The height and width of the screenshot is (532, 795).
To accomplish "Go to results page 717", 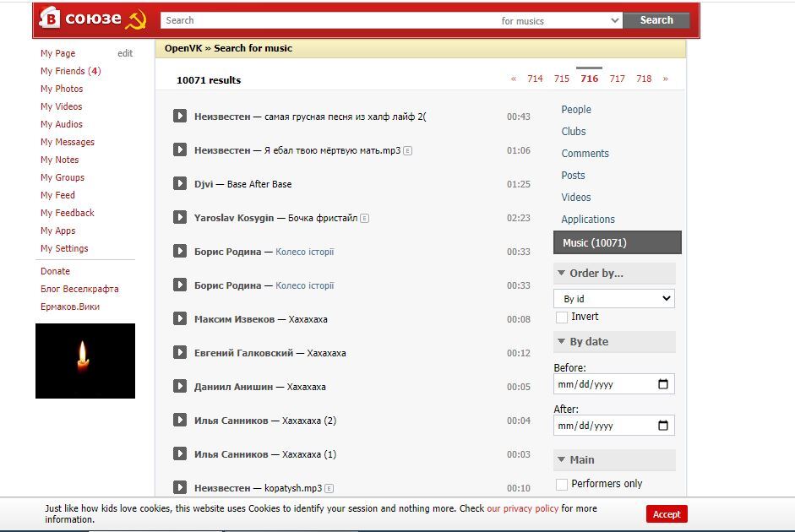I will pyautogui.click(x=617, y=79).
